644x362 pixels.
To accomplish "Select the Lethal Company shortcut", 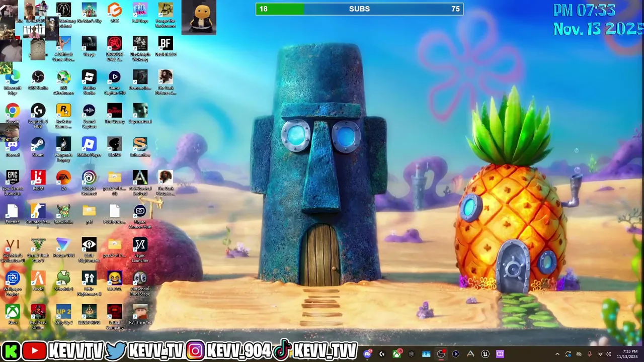I will point(115,317).
